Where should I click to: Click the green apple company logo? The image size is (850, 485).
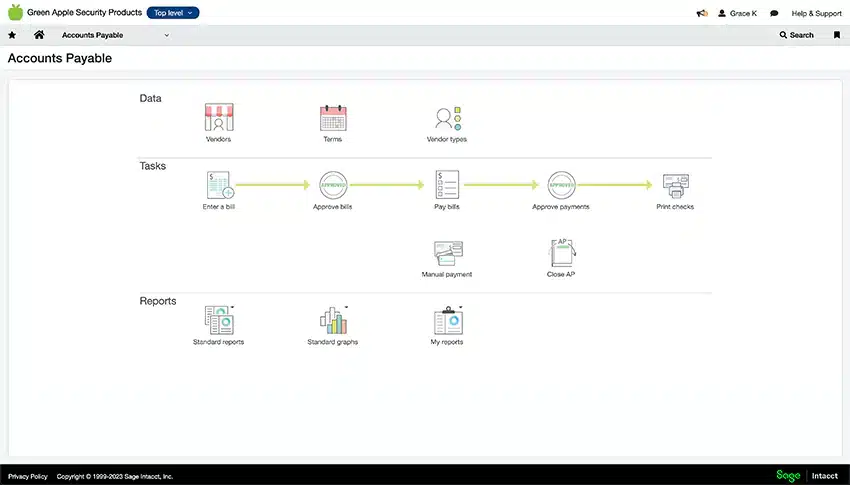pos(16,12)
